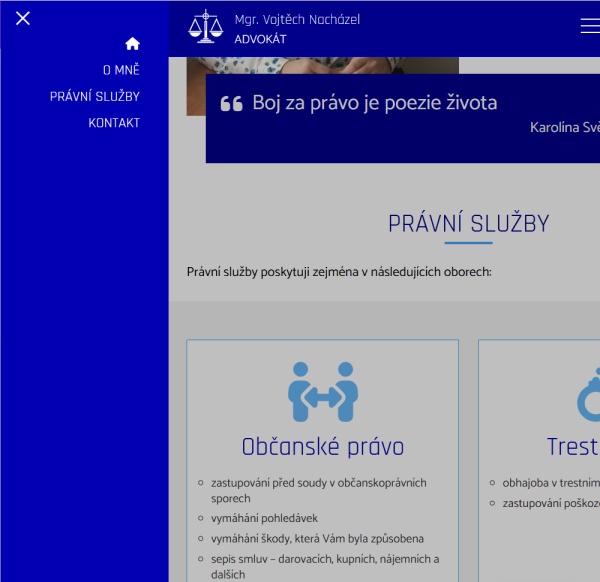Screen dimensions: 600x582
Task: Click the scales of justice logo
Action: (205, 26)
